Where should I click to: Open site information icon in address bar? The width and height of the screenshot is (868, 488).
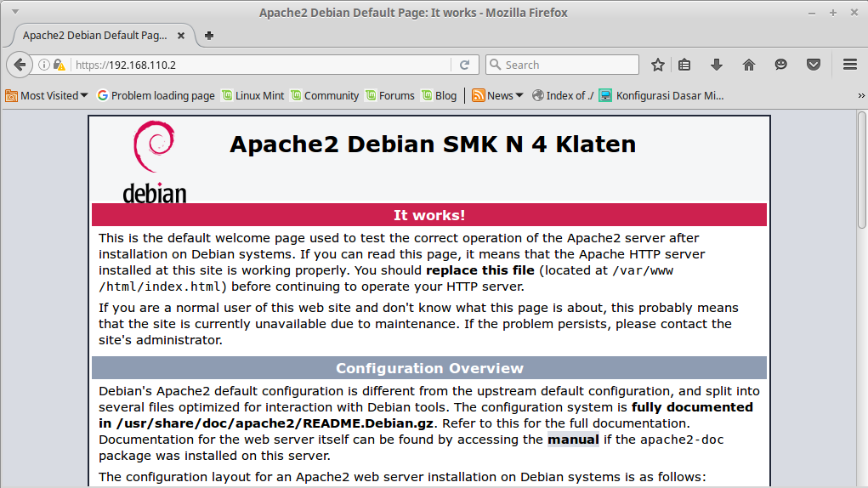[43, 65]
